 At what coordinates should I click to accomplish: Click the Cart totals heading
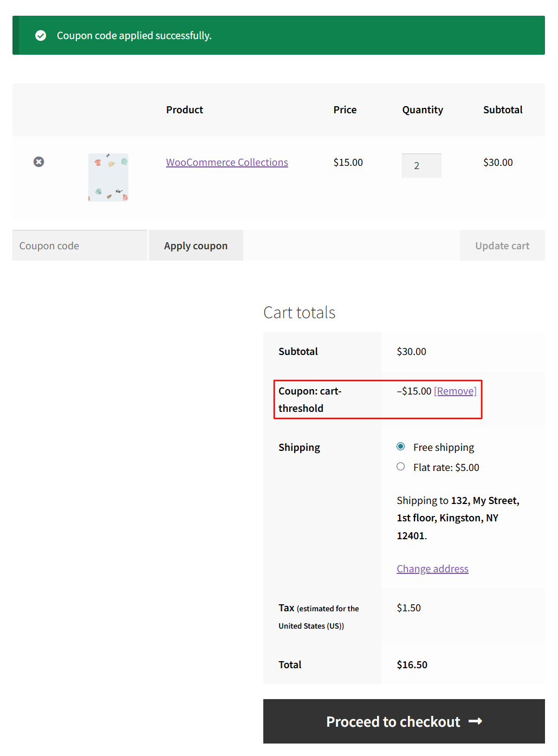click(299, 313)
